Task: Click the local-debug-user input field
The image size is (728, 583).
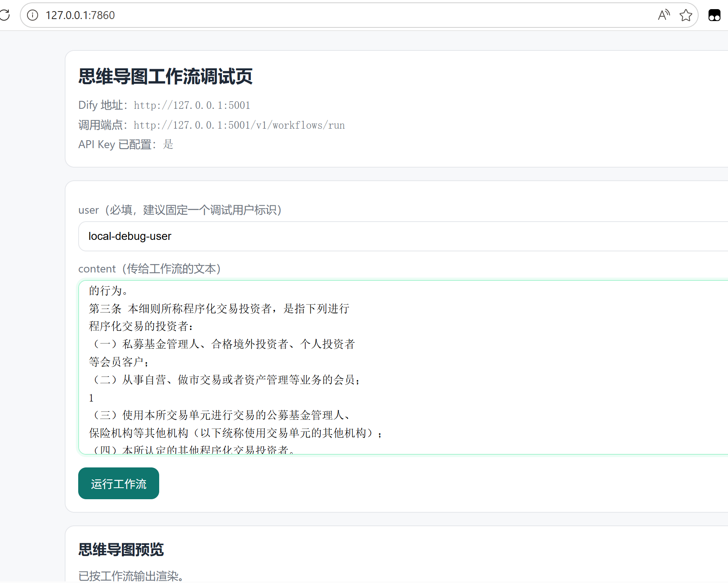Action: [x=403, y=236]
